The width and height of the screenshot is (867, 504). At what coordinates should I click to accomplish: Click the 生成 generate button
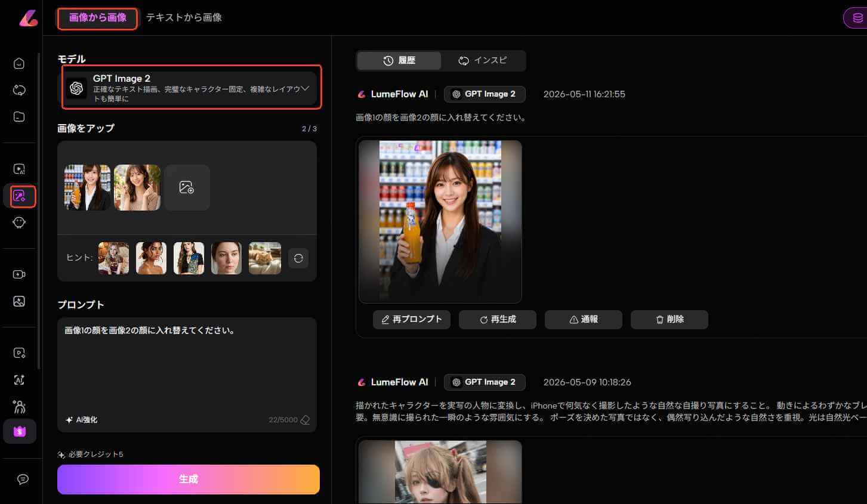pyautogui.click(x=189, y=479)
